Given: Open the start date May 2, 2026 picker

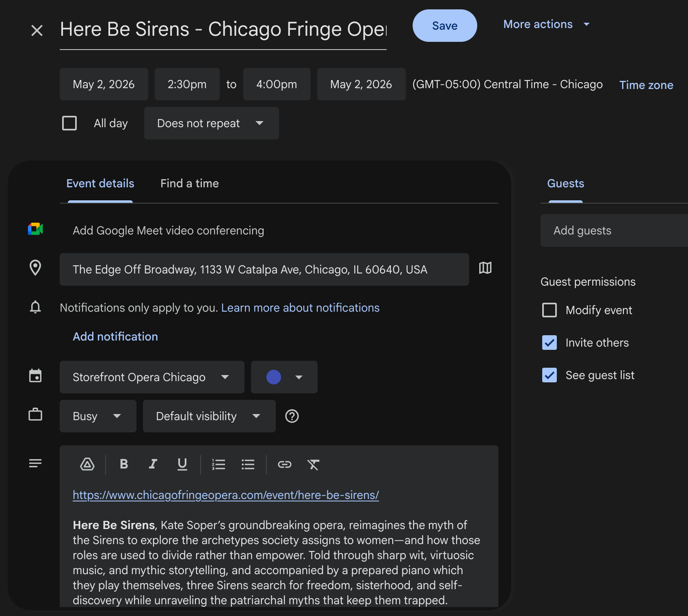Looking at the screenshot, I should [104, 84].
